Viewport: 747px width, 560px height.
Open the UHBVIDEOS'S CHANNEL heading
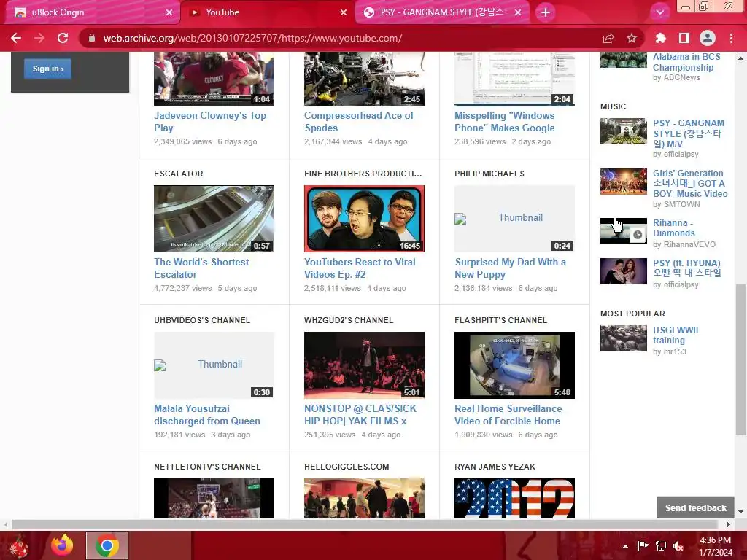pos(202,321)
